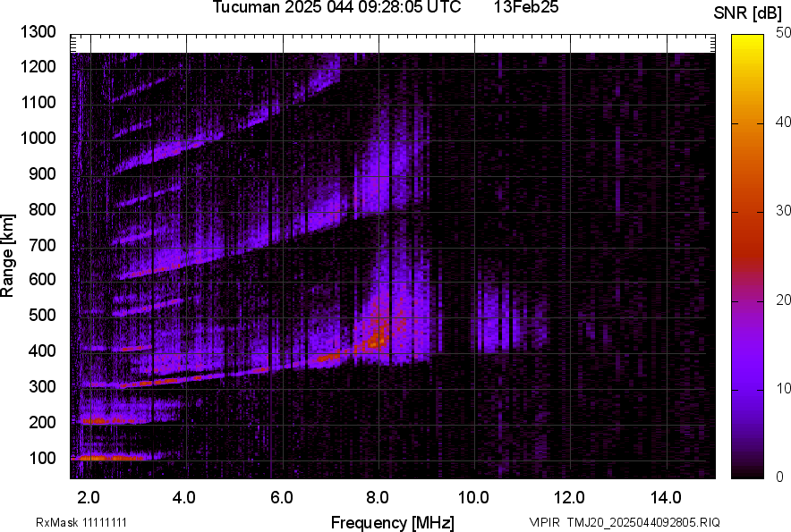Click the y-axis tick label "1300"
Screen dimensions: 791x532
pos(38,32)
